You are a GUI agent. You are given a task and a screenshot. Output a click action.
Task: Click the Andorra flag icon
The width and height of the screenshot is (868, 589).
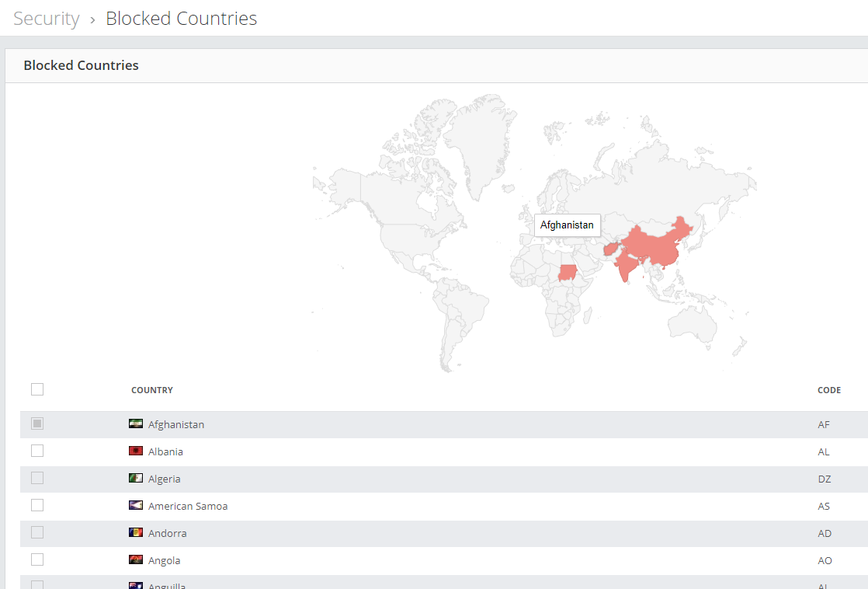pos(136,533)
